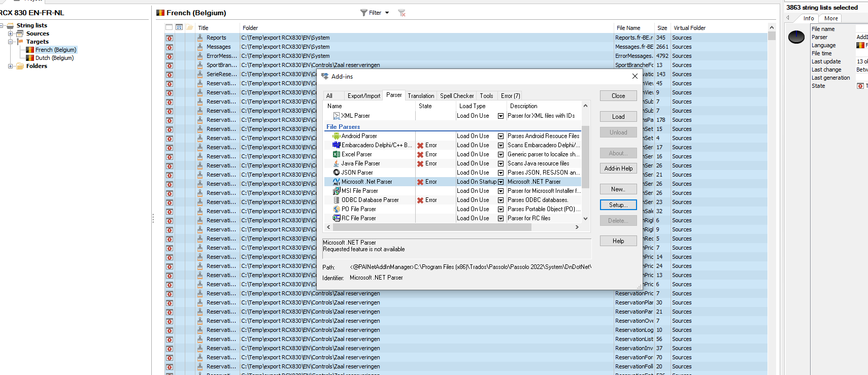868x375 pixels.
Task: Switch to the Error (7) tab
Action: coord(510,96)
